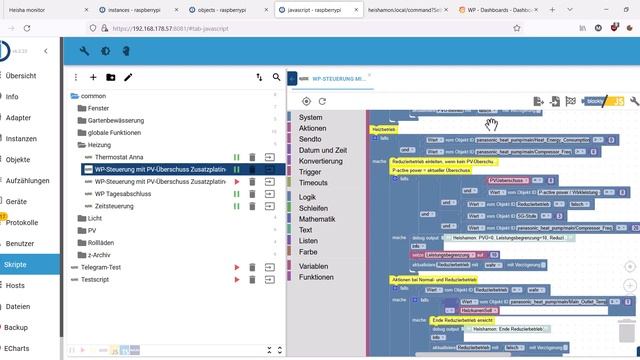
Task: Click the expert mode head icon
Action: coord(126,51)
